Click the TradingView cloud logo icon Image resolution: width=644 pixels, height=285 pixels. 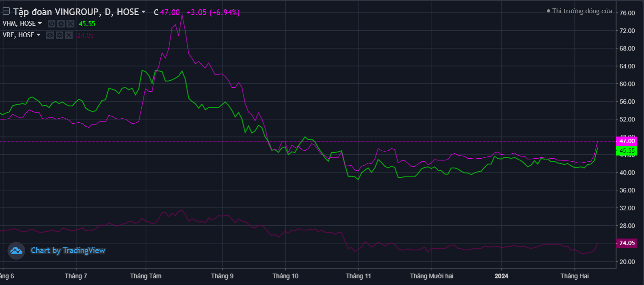tap(16, 251)
